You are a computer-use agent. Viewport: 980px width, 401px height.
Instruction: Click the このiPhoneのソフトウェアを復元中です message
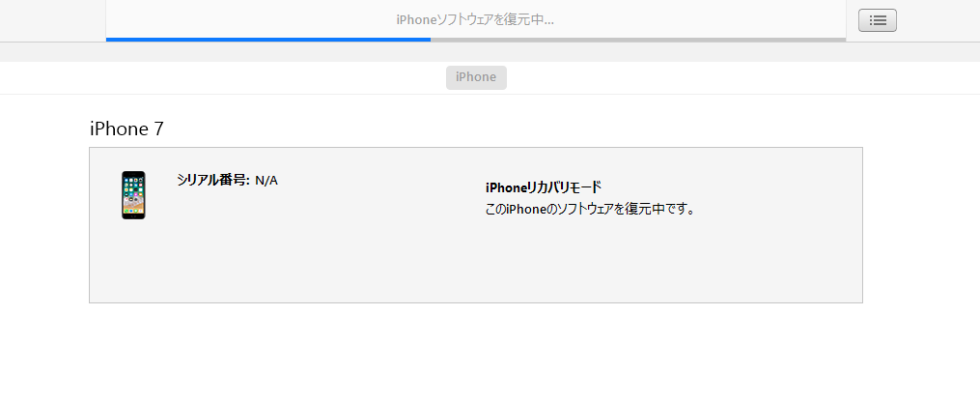590,209
